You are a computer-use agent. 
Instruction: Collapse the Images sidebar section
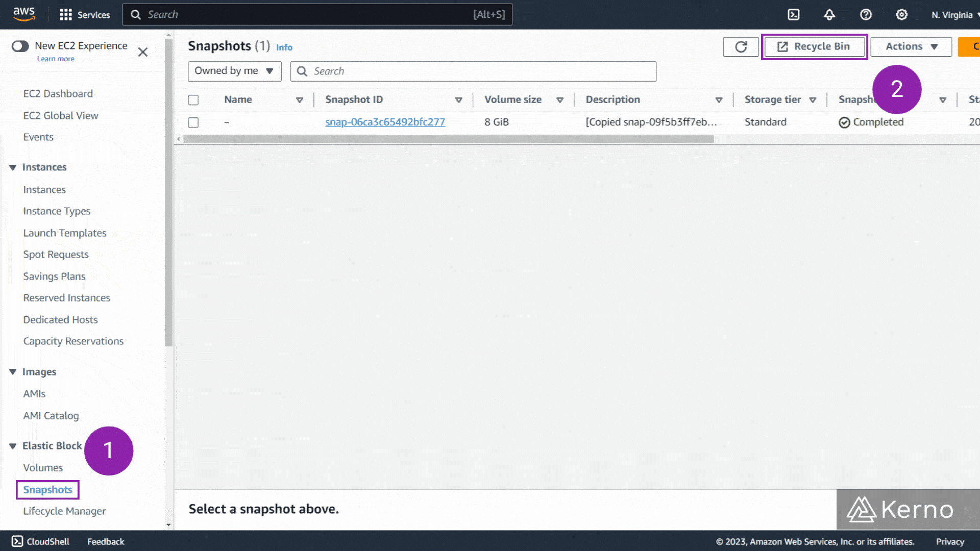13,372
